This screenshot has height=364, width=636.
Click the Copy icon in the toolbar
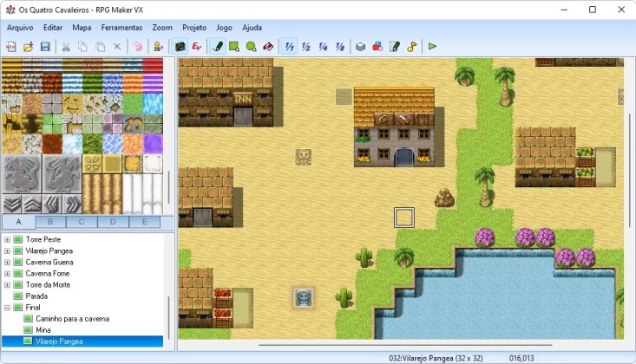(x=82, y=47)
